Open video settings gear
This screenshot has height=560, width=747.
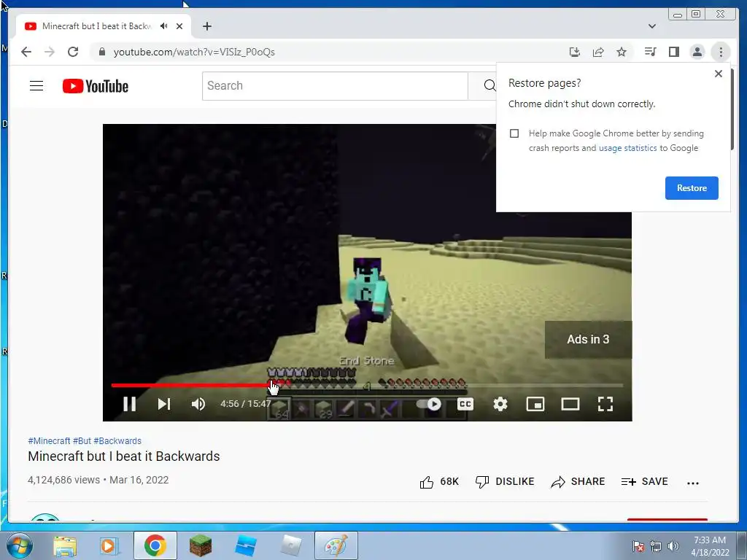point(500,404)
